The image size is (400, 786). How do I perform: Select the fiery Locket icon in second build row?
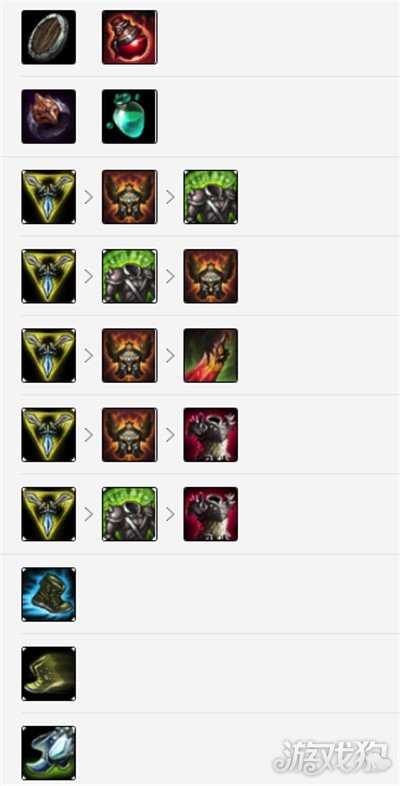(211, 276)
